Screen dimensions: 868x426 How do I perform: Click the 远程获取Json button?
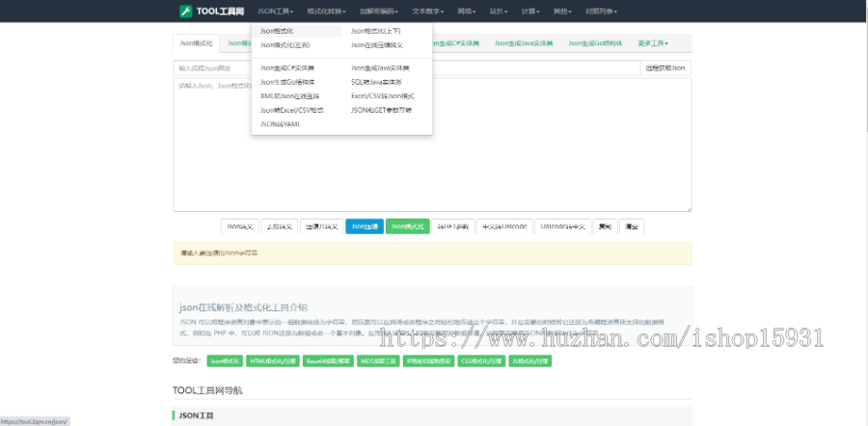pyautogui.click(x=665, y=68)
